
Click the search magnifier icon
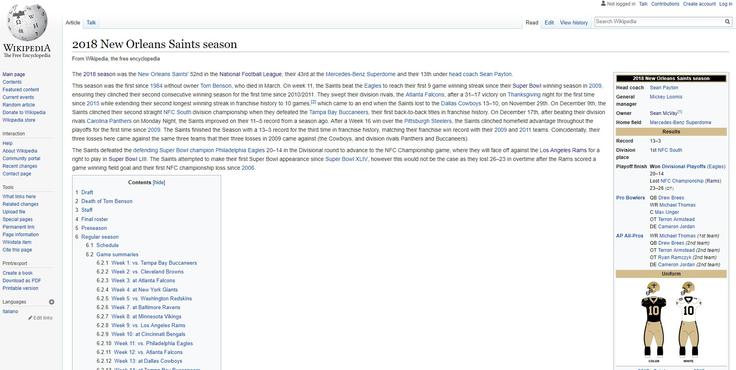click(728, 22)
